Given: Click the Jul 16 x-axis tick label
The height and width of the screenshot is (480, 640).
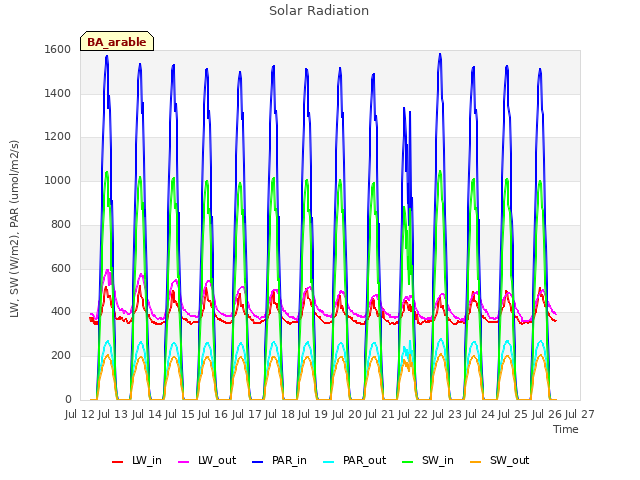Looking at the screenshot, I should point(213,414).
